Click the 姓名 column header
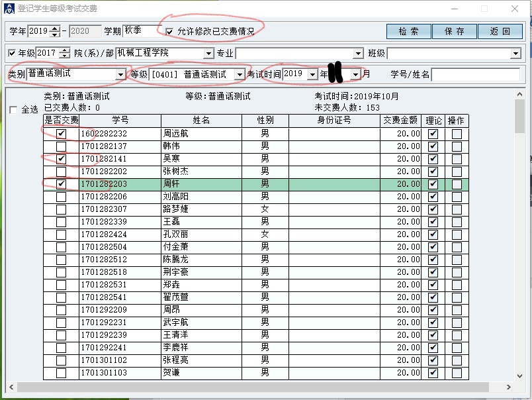This screenshot has width=532, height=400. tap(200, 121)
